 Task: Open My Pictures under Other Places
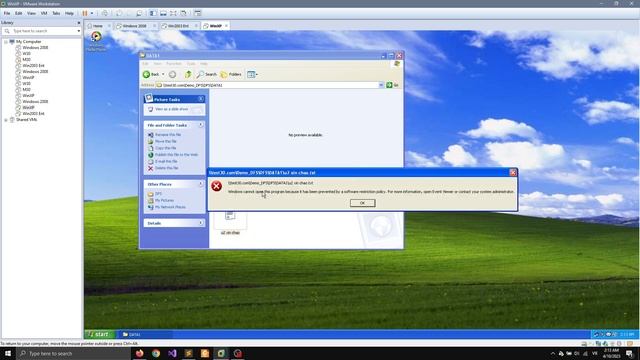click(164, 200)
